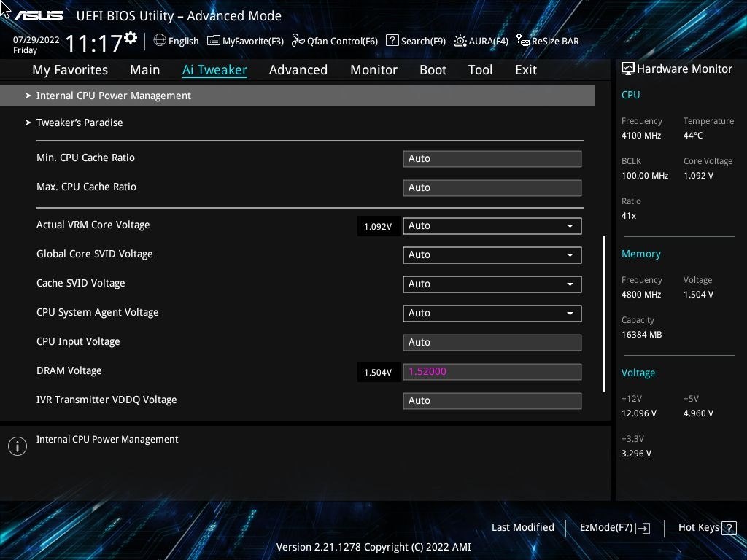The height and width of the screenshot is (560, 747).
Task: Open the Advanced tab
Action: [298, 70]
